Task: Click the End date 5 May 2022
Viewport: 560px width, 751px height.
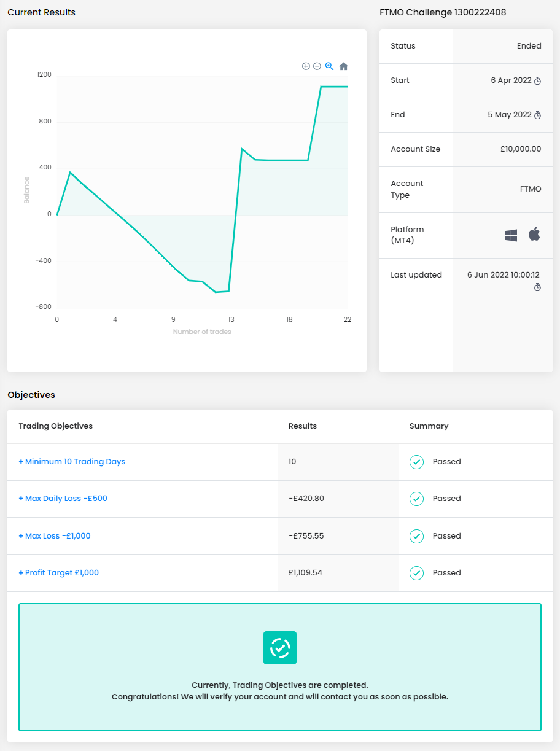Action: coord(510,115)
